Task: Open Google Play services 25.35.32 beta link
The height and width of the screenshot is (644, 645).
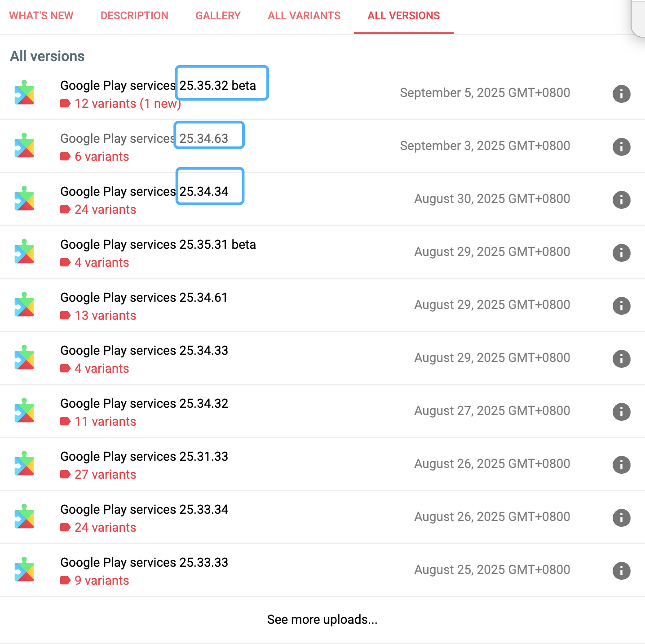Action: click(158, 85)
